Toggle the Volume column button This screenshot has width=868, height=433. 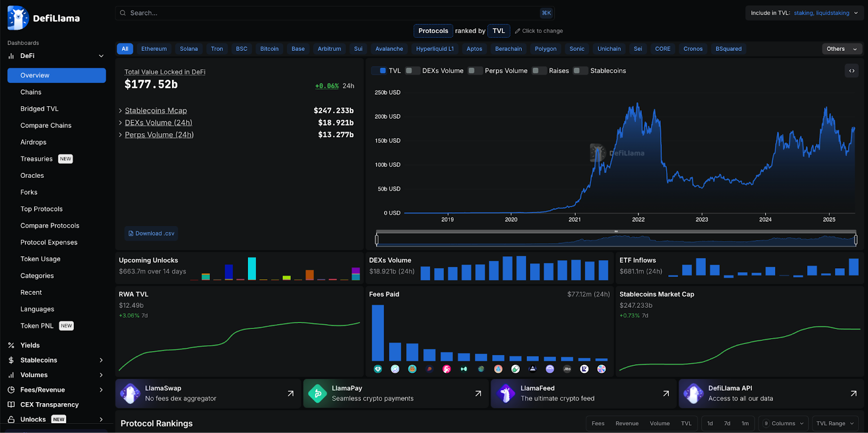coord(660,424)
